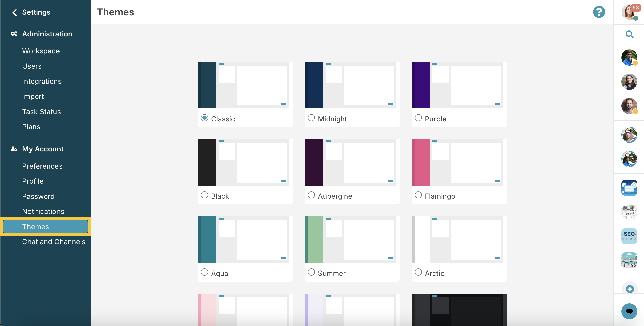Open the chat bubble support button
The image size is (644, 326).
click(629, 311)
